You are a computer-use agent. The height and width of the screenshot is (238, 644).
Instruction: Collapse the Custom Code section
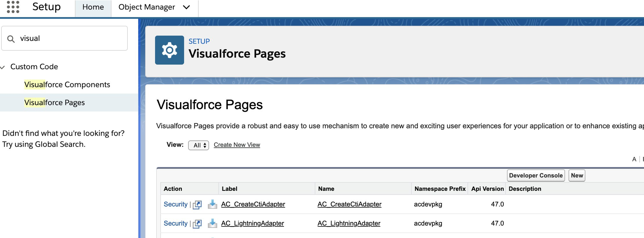click(3, 67)
